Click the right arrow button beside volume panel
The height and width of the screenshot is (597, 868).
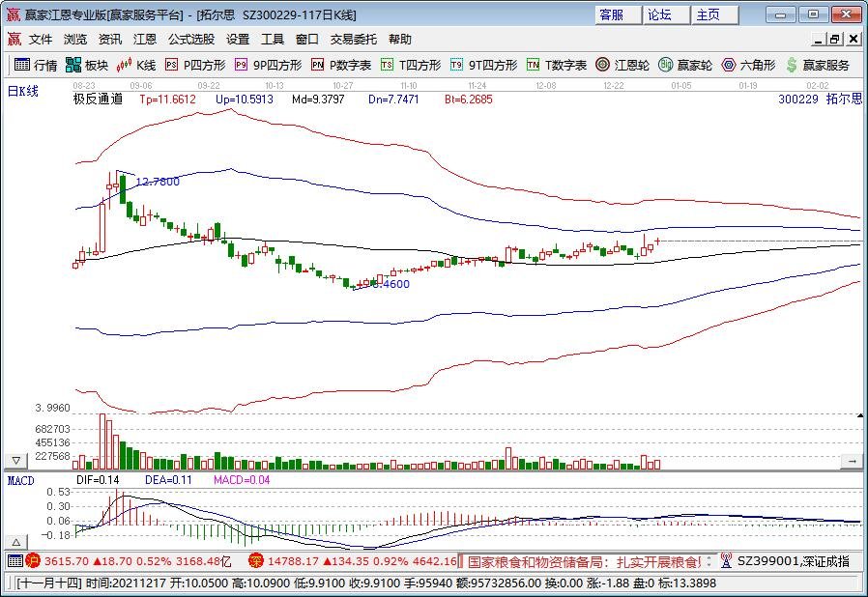(852, 461)
